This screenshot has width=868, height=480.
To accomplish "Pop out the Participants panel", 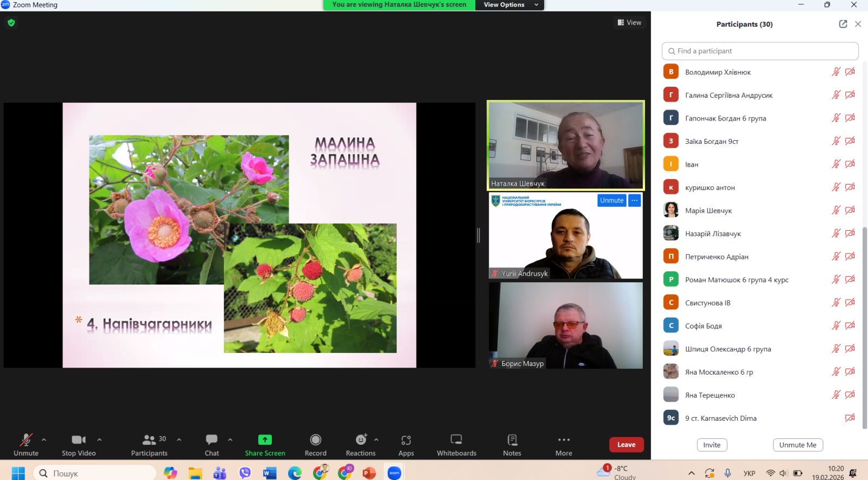I will [x=843, y=24].
